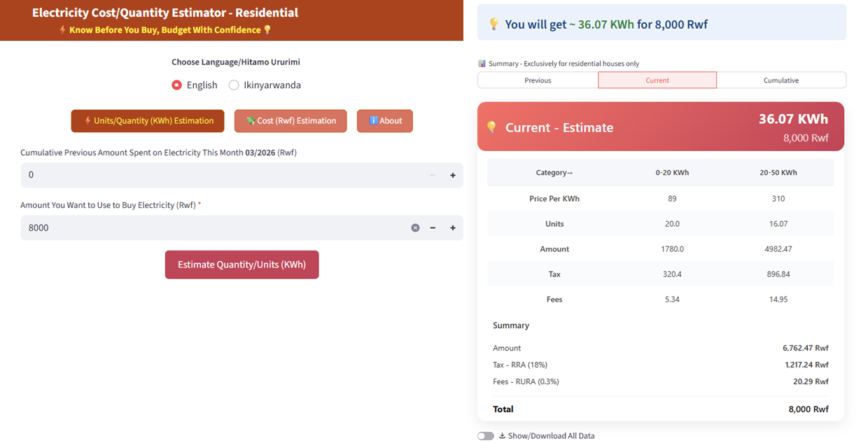The width and height of the screenshot is (868, 443).
Task: Select the Current summary tab
Action: pos(657,80)
